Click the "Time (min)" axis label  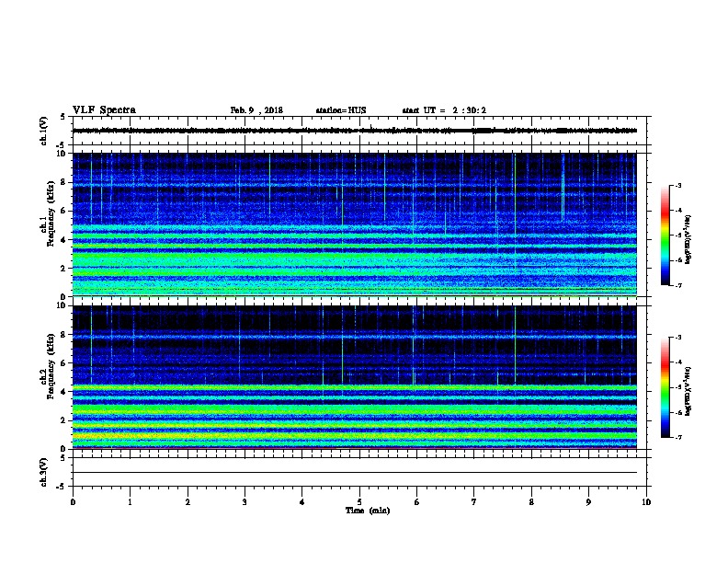coord(368,511)
